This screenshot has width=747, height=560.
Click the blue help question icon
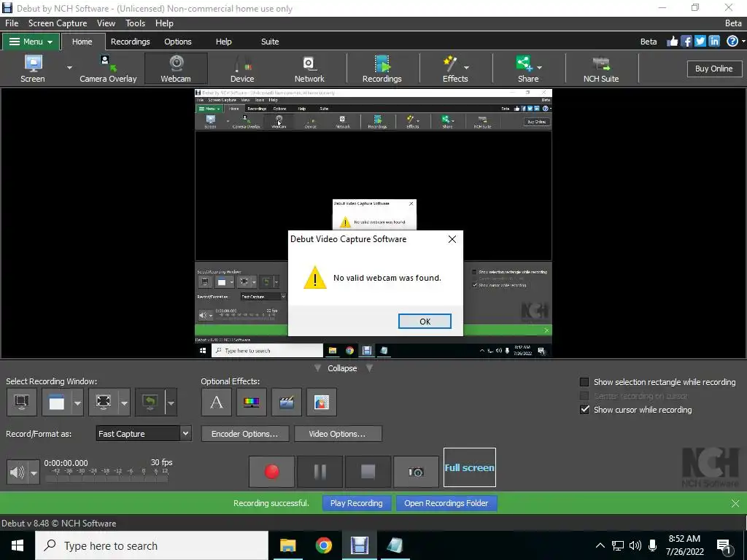(x=732, y=42)
